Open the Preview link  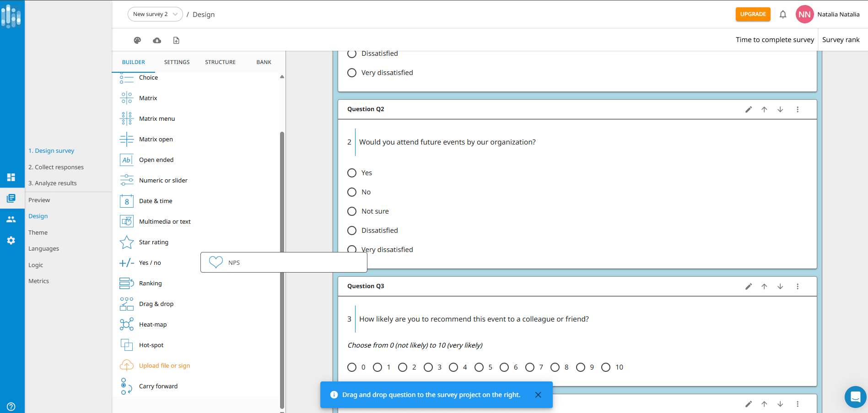[39, 200]
